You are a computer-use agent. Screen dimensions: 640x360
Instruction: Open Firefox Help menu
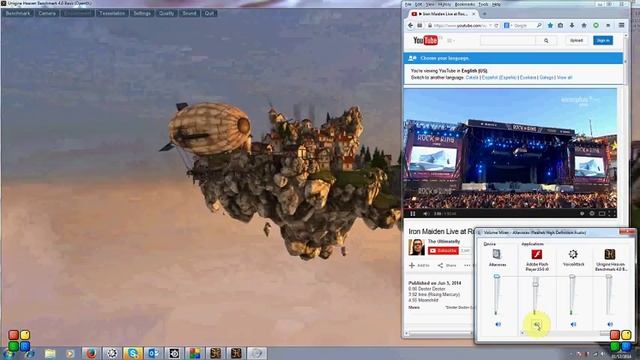point(496,4)
